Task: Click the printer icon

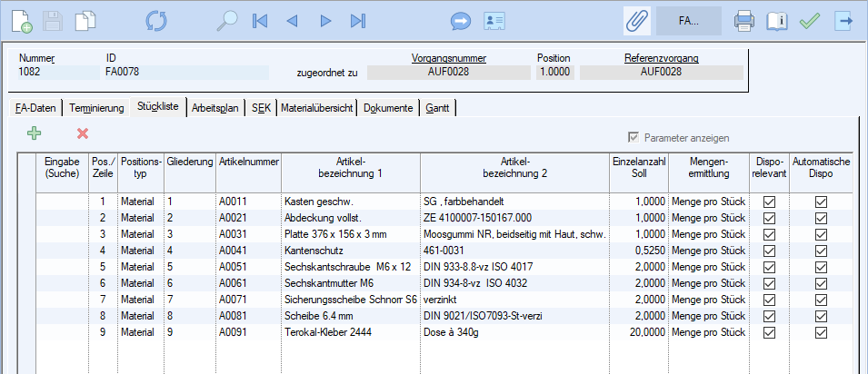Action: coord(744,20)
